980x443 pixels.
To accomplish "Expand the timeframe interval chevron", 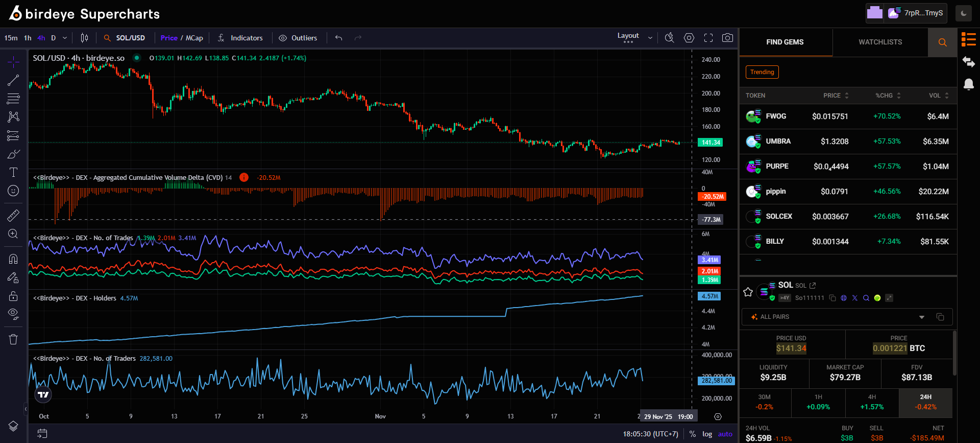I will click(x=65, y=38).
